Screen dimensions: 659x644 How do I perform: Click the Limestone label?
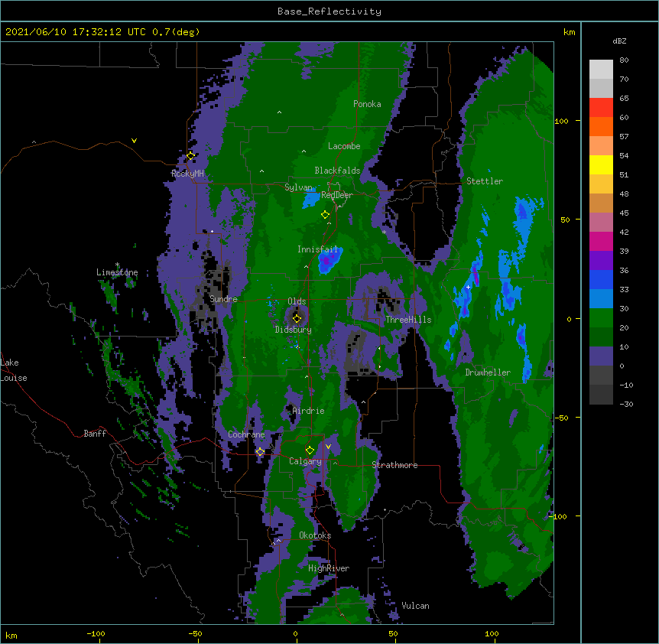pyautogui.click(x=117, y=272)
